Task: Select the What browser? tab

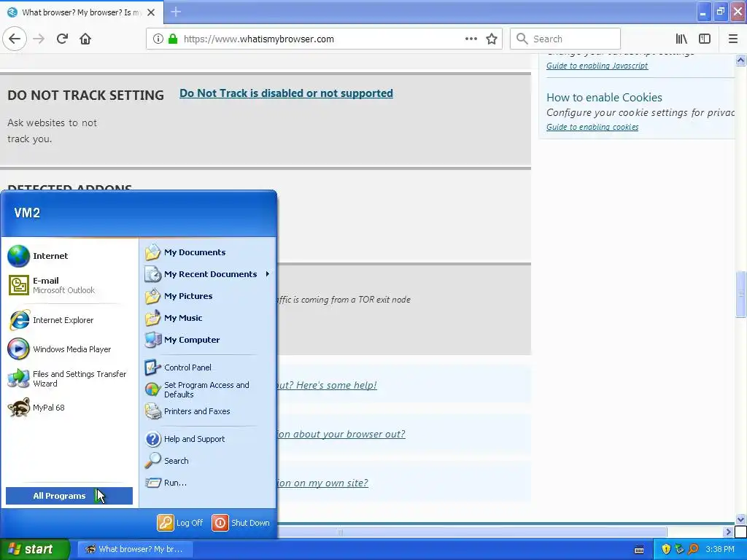Action: point(82,12)
